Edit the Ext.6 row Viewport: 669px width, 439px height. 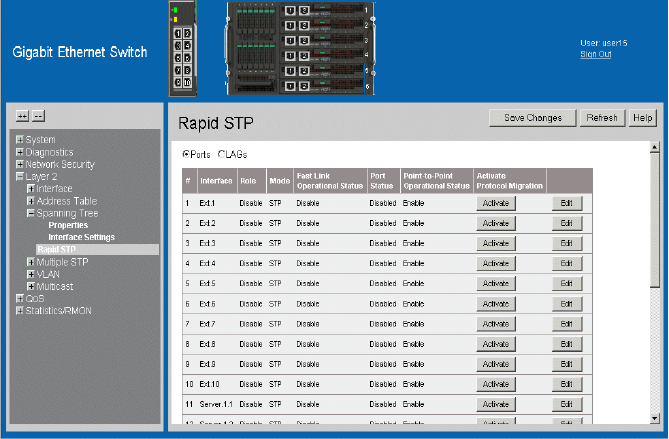pyautogui.click(x=567, y=304)
